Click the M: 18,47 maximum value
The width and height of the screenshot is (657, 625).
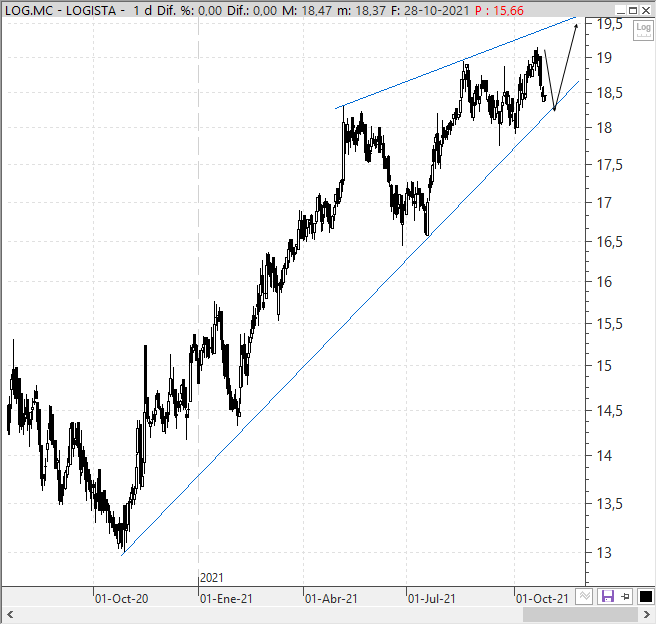[308, 10]
